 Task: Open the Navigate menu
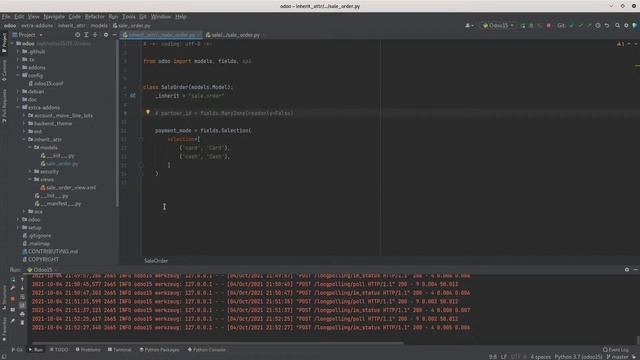click(54, 17)
